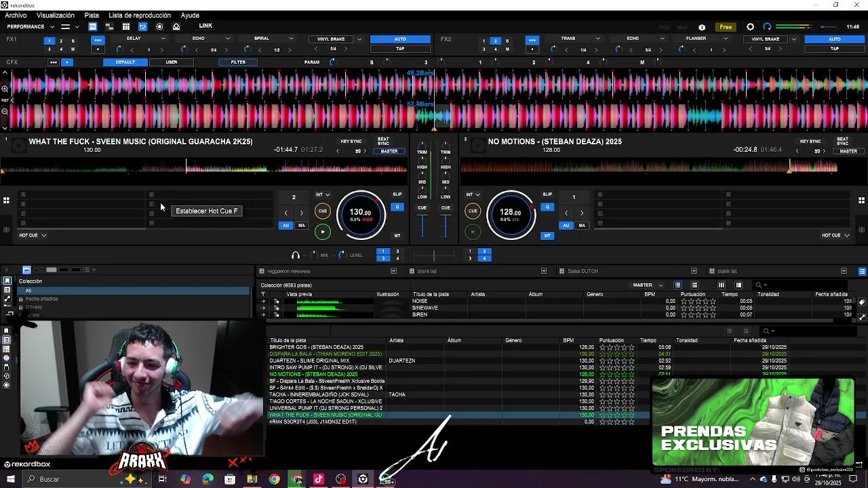This screenshot has width=868, height=488.
Task: Click the LINK button
Action: pyautogui.click(x=205, y=26)
